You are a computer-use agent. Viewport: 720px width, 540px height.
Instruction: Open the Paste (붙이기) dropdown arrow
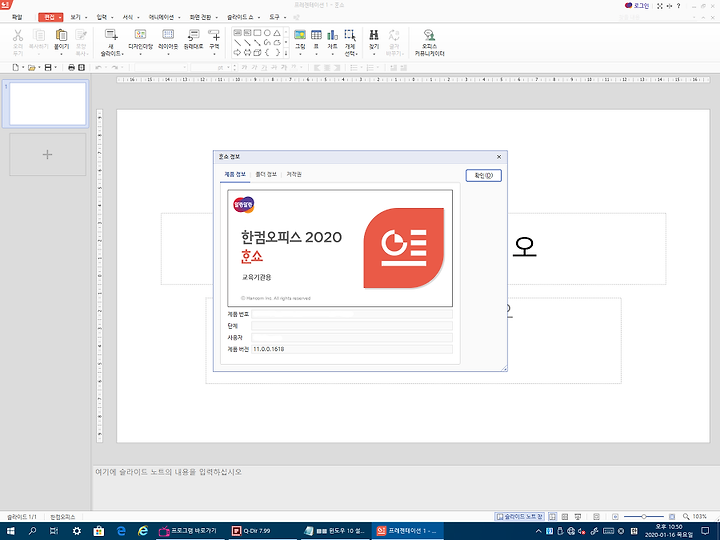coord(61,54)
